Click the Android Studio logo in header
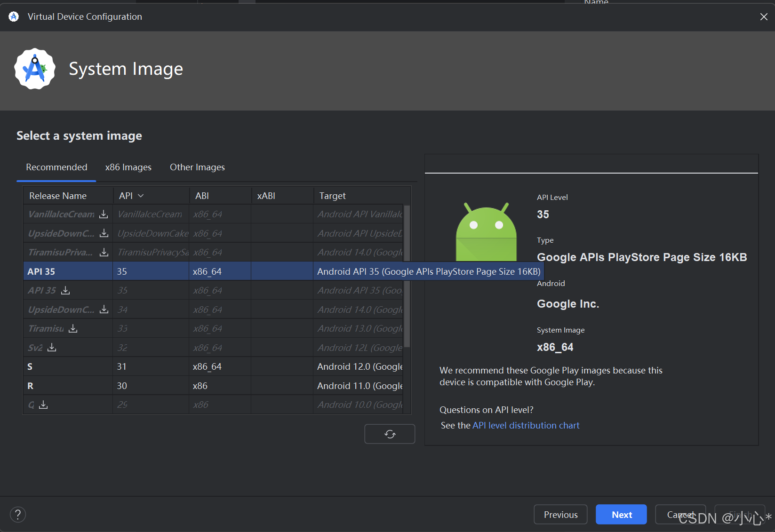Screen dimensions: 775x532 tap(35, 69)
